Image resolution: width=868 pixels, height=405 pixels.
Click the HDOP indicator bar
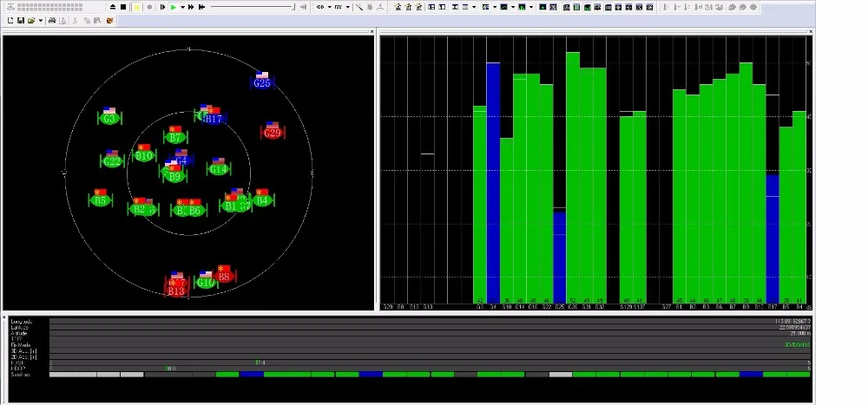tap(430, 369)
